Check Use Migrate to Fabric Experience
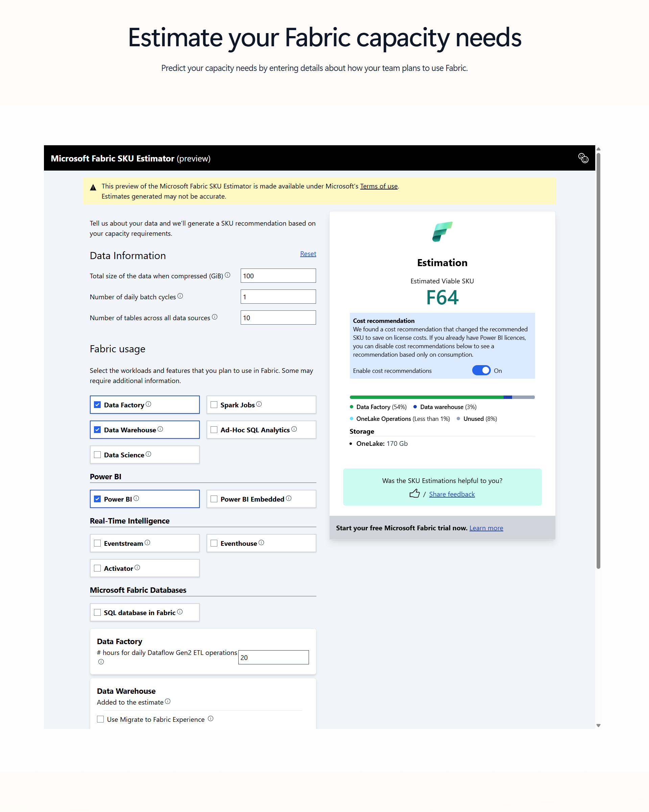The image size is (649, 812). click(x=101, y=719)
